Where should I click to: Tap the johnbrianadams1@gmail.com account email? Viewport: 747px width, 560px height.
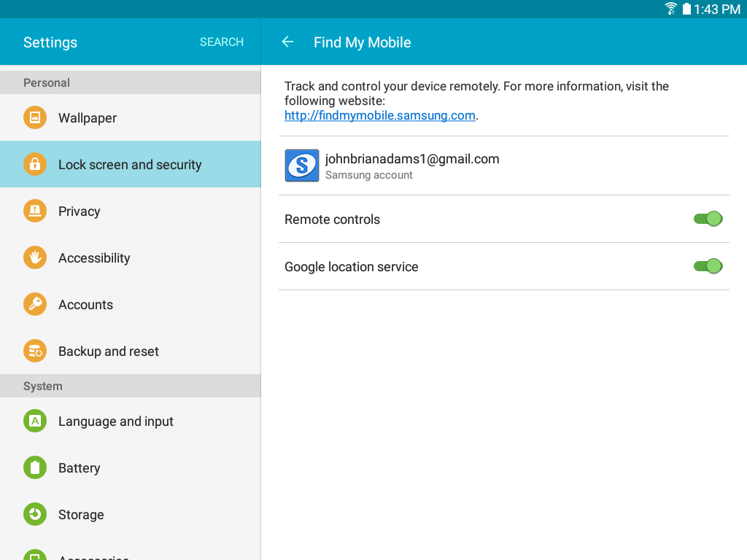pos(412,158)
